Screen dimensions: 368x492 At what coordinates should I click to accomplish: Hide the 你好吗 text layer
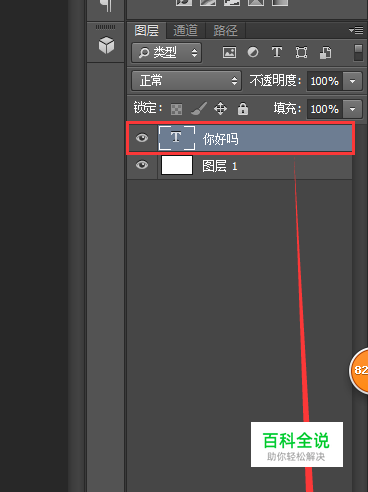(x=142, y=138)
